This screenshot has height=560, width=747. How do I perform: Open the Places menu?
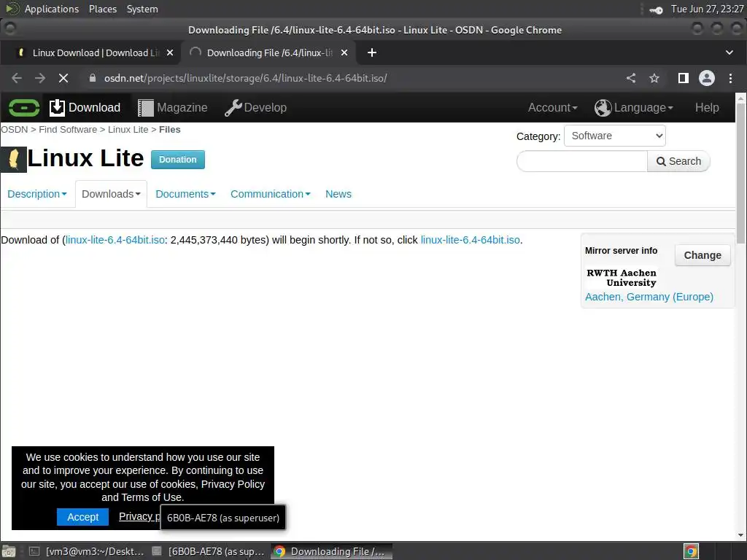coord(102,9)
